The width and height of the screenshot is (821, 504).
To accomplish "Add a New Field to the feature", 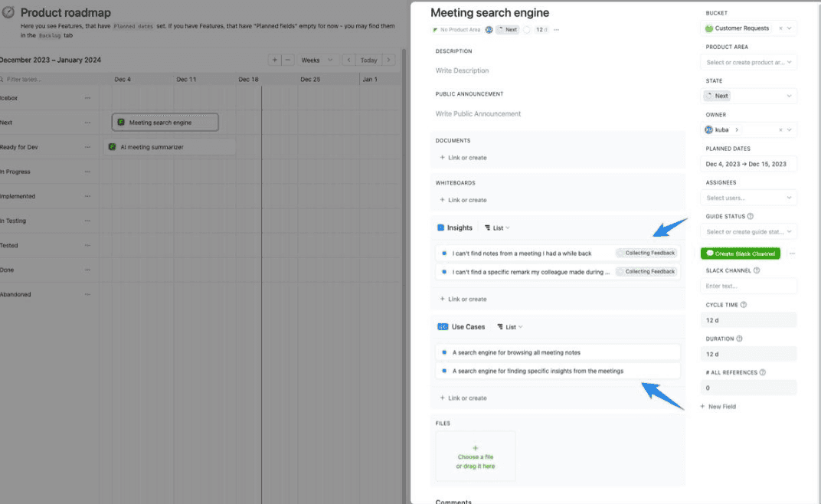I will pyautogui.click(x=718, y=407).
